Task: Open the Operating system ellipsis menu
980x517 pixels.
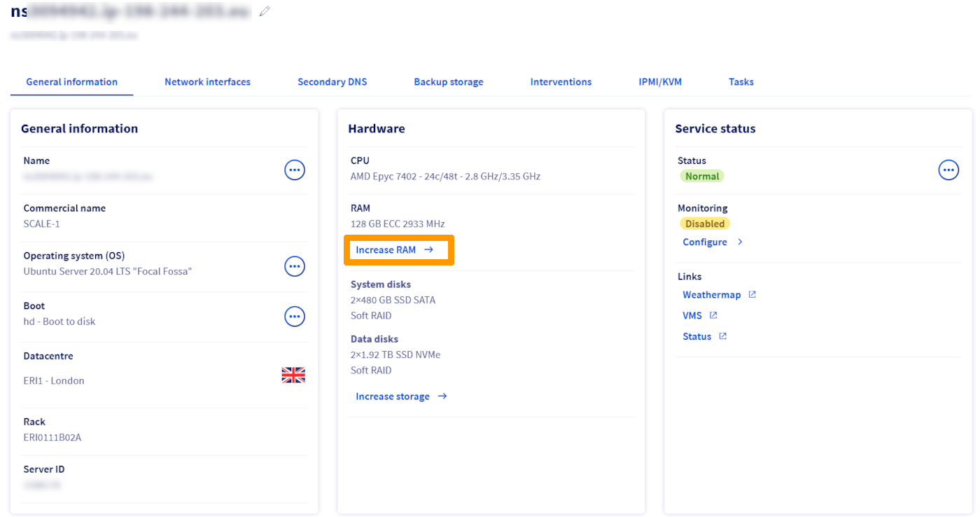Action: point(295,266)
